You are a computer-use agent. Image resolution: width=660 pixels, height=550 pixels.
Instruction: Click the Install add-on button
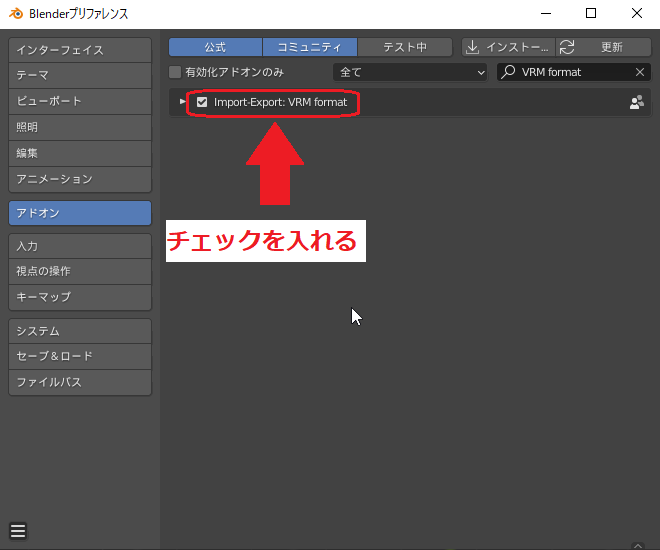pyautogui.click(x=508, y=47)
